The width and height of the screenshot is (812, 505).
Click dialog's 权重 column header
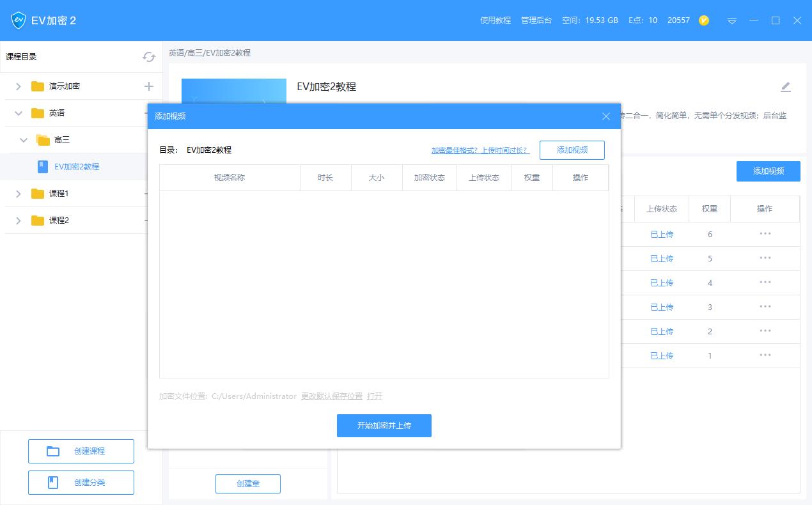532,178
